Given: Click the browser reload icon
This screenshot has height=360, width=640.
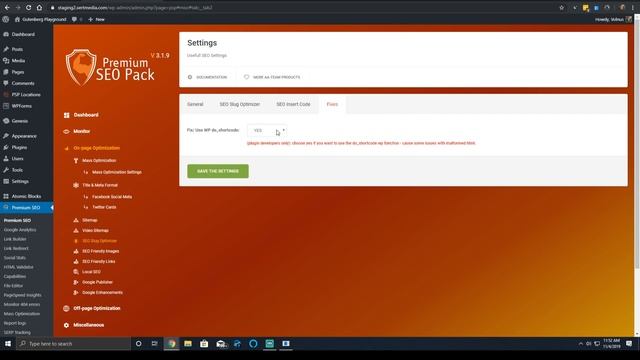Looking at the screenshot, I should [29, 7].
